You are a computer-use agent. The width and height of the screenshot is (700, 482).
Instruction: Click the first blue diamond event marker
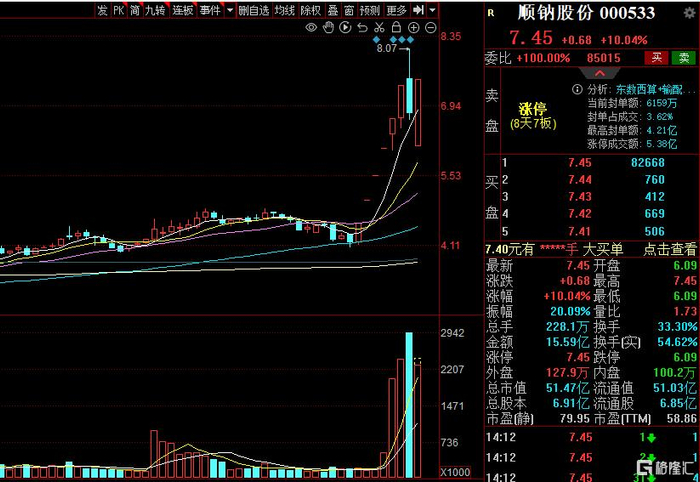[376, 40]
